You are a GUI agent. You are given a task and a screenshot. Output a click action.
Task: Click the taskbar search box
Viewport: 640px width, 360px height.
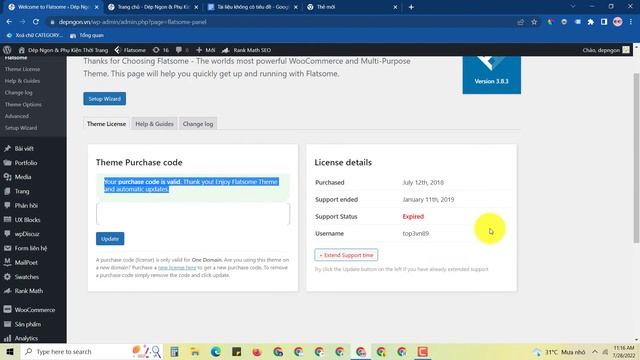(x=91, y=351)
